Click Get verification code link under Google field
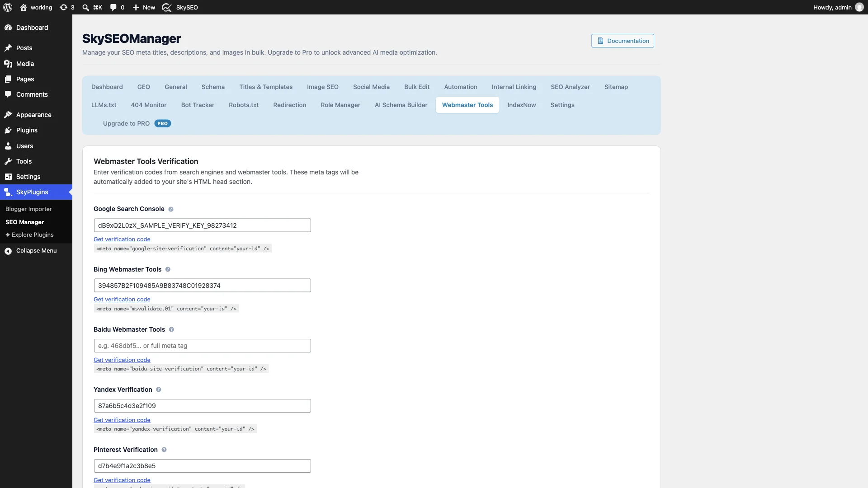 click(122, 239)
